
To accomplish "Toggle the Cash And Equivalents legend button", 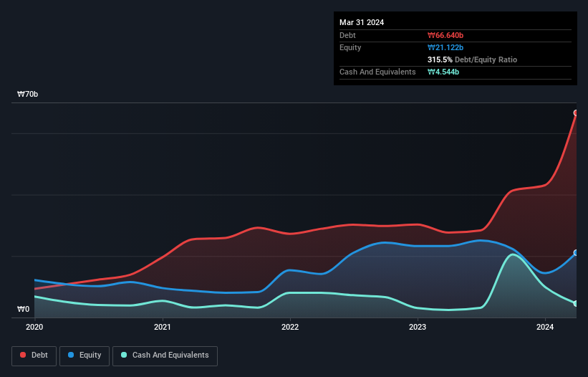I will (x=165, y=355).
